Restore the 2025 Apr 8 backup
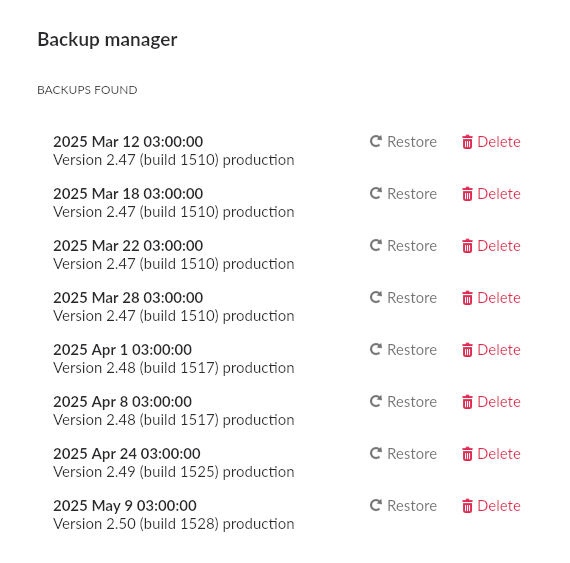Image resolution: width=570 pixels, height=563 pixels. click(x=403, y=402)
